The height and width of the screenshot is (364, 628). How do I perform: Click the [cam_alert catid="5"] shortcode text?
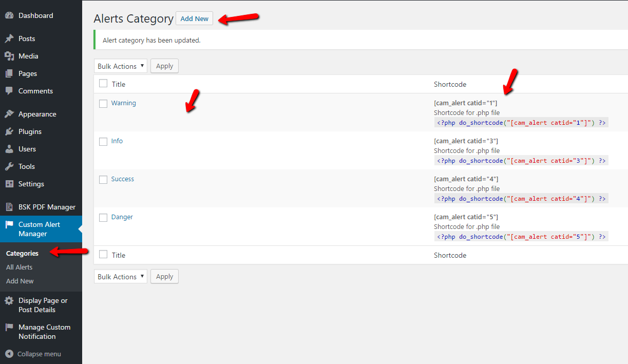(466, 217)
